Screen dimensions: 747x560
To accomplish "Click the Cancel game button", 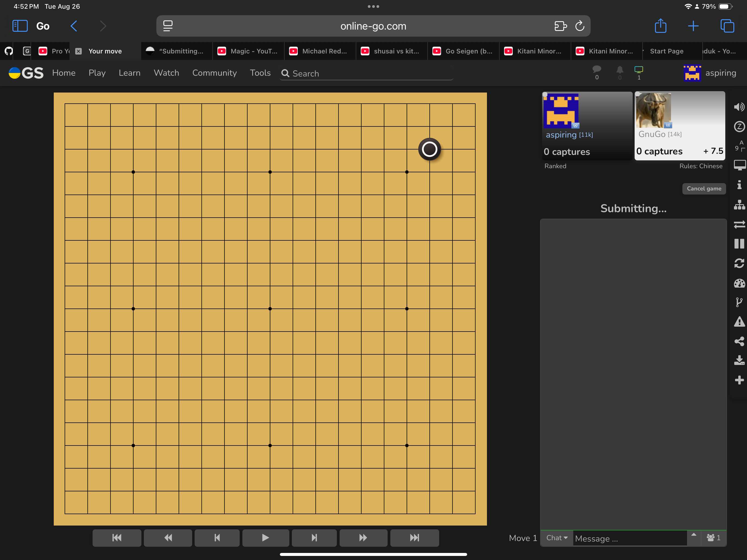I will [704, 188].
